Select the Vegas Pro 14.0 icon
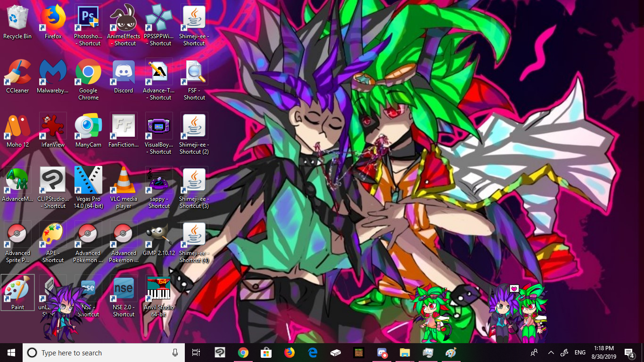Viewport: 644px width, 362px height. (x=88, y=188)
